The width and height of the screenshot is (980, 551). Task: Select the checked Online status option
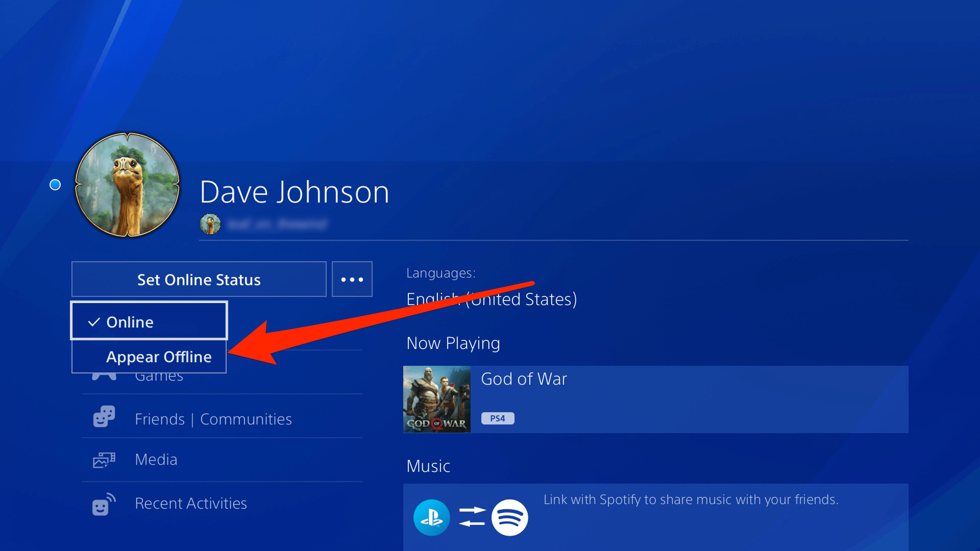click(149, 322)
